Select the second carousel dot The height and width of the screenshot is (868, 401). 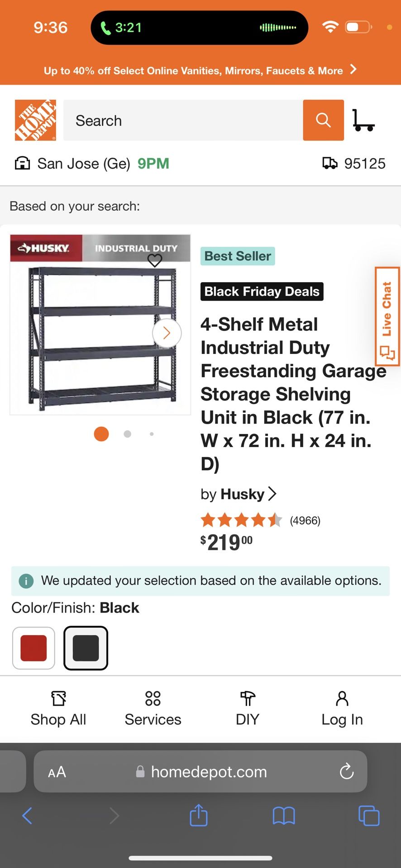click(x=127, y=434)
